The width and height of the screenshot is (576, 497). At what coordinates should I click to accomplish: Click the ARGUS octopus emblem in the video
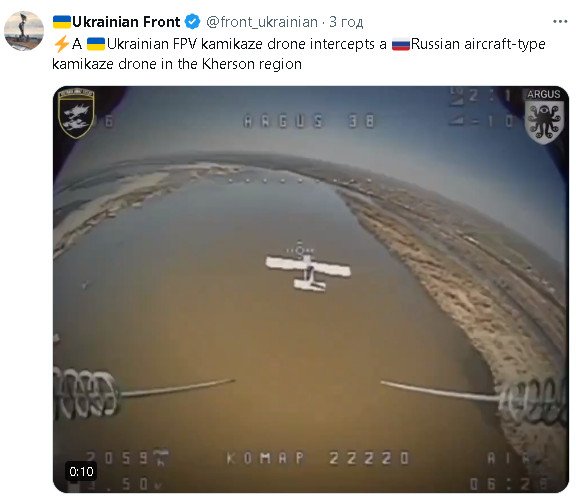(x=544, y=116)
